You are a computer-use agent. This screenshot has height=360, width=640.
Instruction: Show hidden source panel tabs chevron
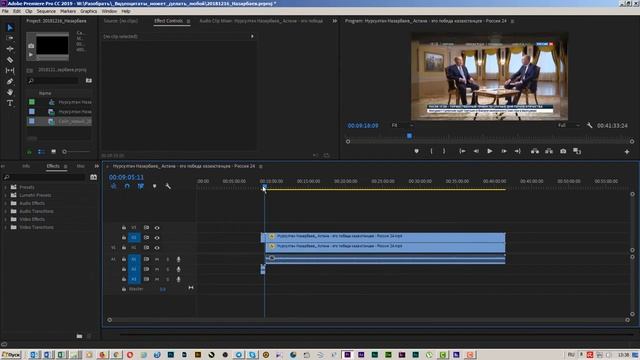335,21
